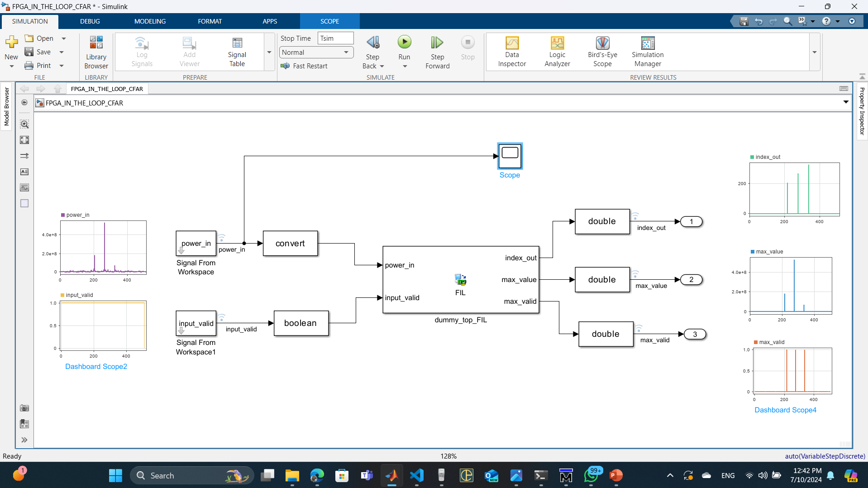The width and height of the screenshot is (868, 488).
Task: Expand the Open dropdown arrow
Action: (64, 38)
